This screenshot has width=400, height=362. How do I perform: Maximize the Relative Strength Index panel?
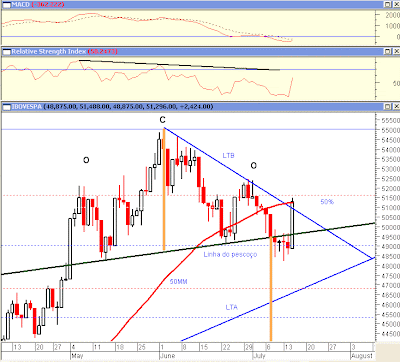pos(387,52)
